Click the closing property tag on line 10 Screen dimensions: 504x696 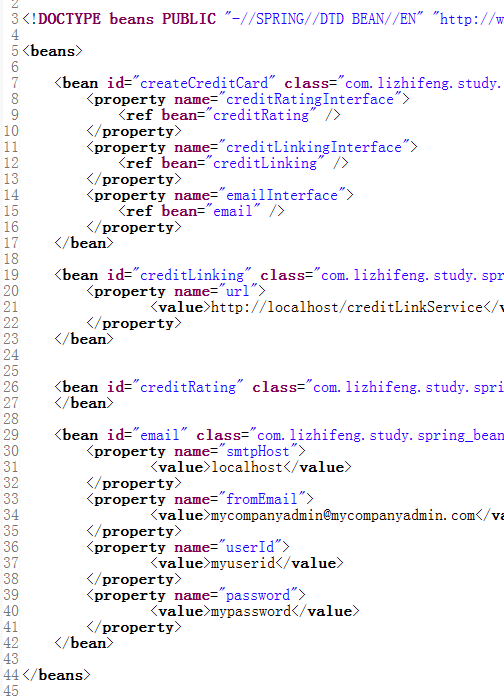(x=134, y=131)
